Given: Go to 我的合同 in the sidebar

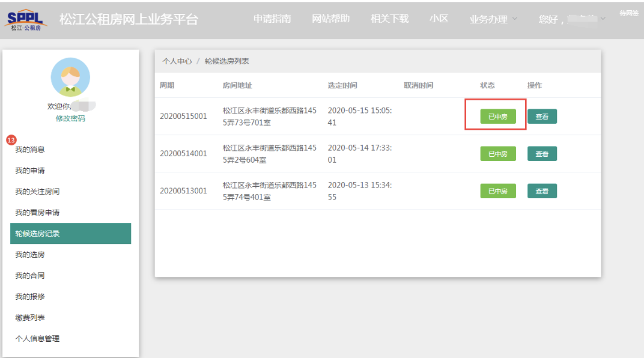Looking at the screenshot, I should pyautogui.click(x=30, y=276).
